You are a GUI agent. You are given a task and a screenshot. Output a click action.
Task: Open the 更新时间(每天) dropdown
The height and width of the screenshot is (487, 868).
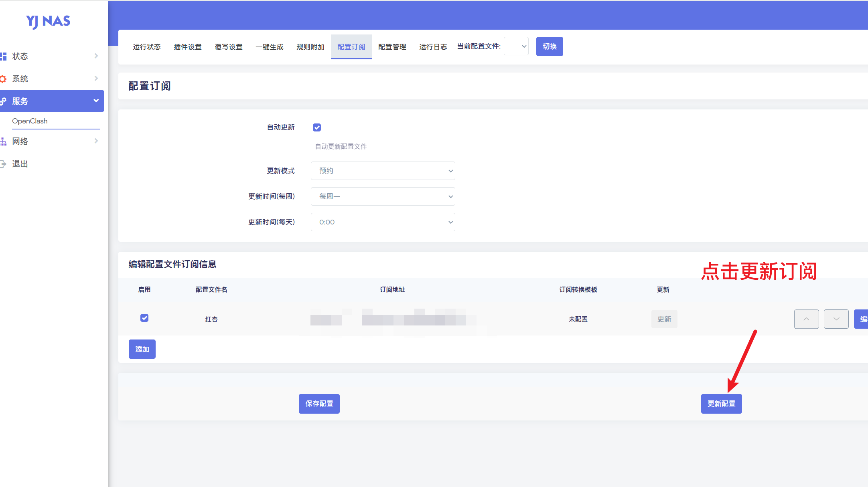pos(383,222)
